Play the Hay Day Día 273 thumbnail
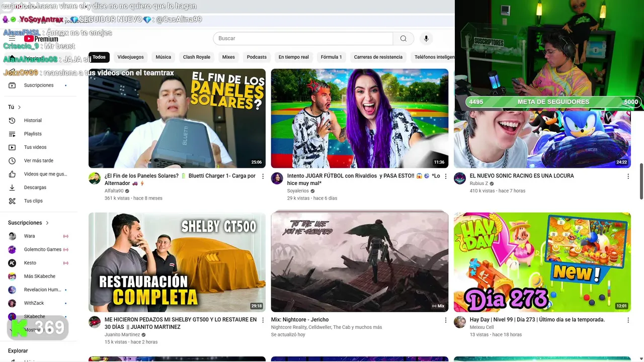 542,262
